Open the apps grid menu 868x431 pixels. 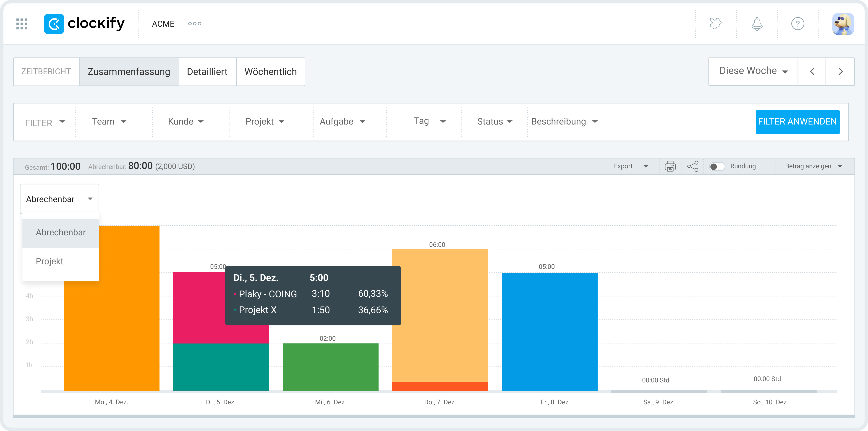21,23
